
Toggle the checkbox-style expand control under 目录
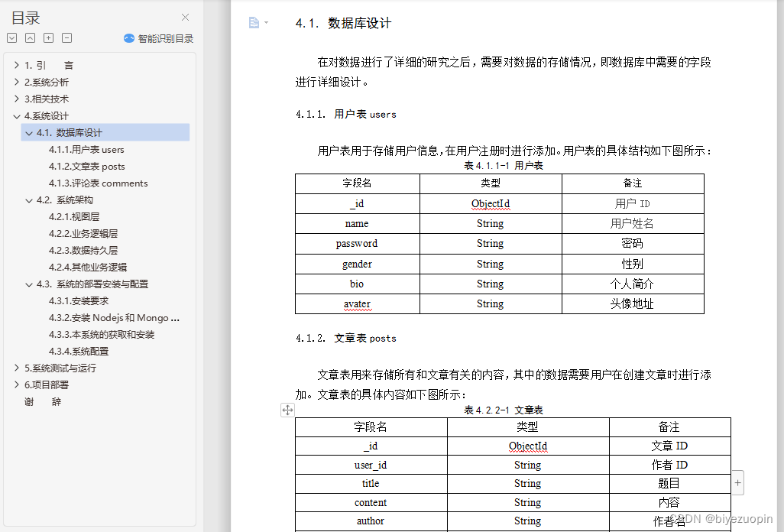coord(12,37)
